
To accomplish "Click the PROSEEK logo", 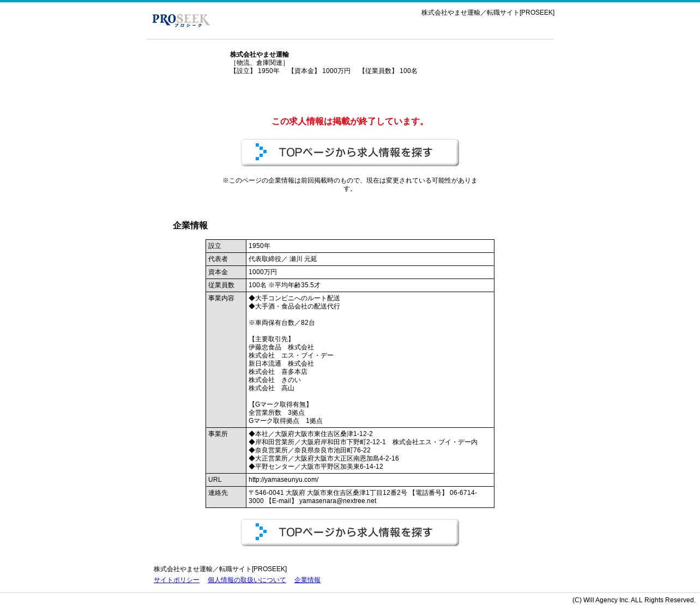I will click(x=181, y=20).
